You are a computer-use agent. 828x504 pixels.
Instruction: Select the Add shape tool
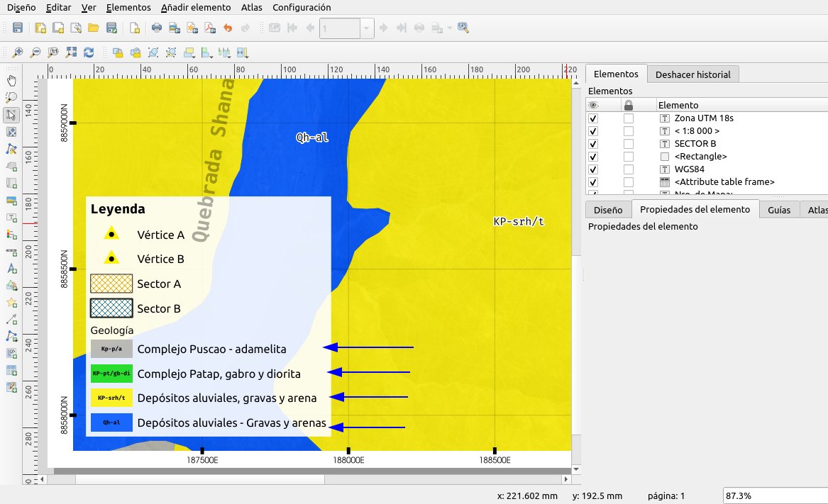click(11, 286)
